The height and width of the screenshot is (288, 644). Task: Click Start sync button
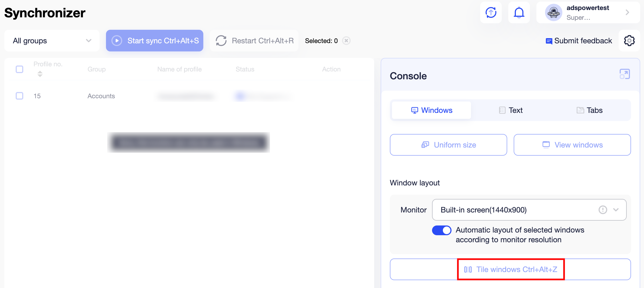coord(155,41)
